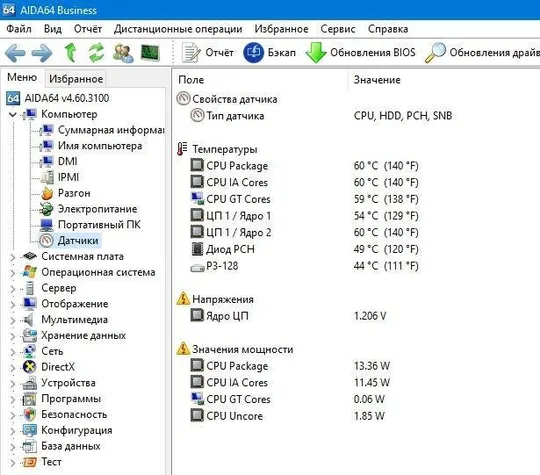Select the DMI tree item
This screenshot has width=540, height=475.
59,162
